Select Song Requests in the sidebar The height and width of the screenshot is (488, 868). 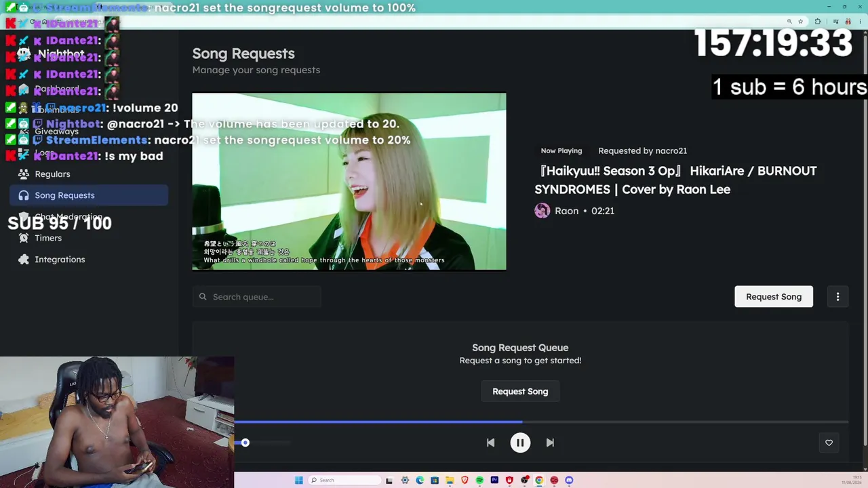89,195
